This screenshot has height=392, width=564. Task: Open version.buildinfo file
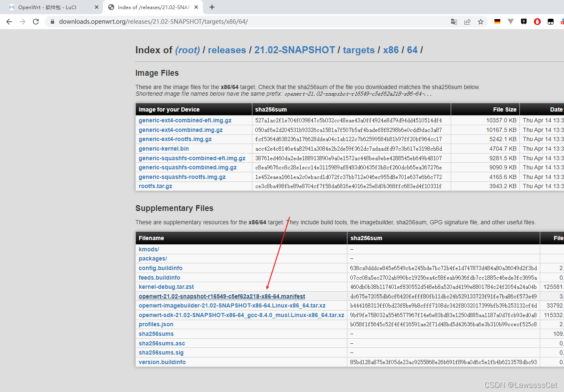click(162, 362)
